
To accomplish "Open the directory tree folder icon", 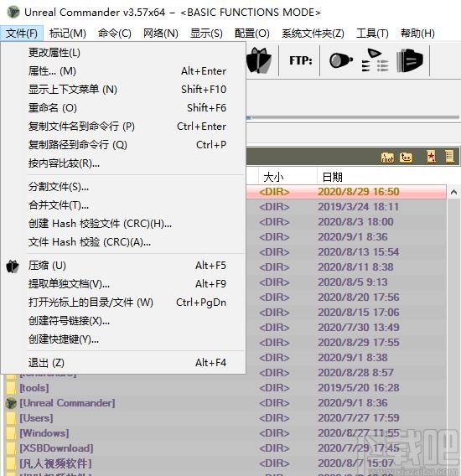I will tap(406, 157).
